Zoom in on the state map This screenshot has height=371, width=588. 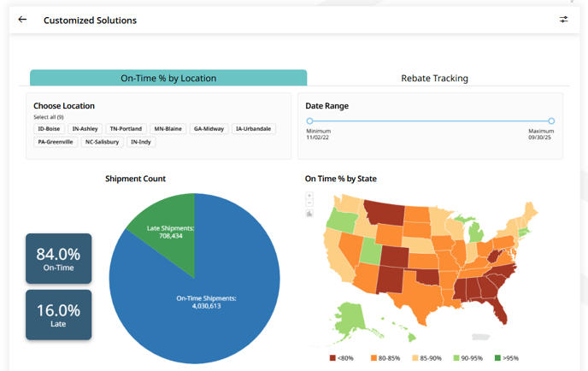309,196
